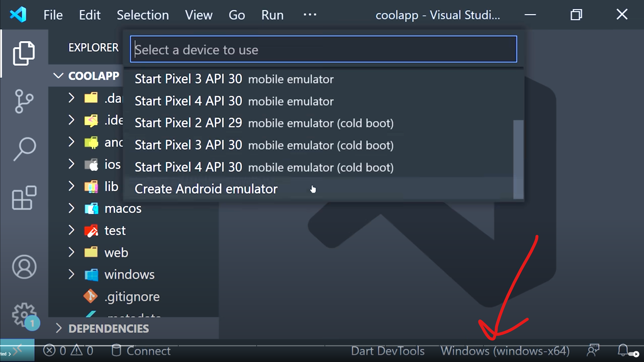Screen dimensions: 644x362
Task: Open Dart DevTools from the status bar
Action: point(387,351)
